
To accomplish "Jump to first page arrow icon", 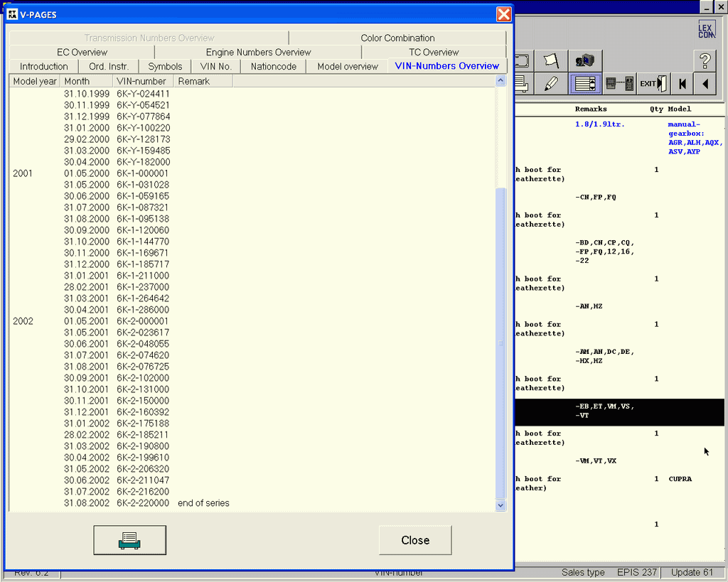I will coord(682,84).
